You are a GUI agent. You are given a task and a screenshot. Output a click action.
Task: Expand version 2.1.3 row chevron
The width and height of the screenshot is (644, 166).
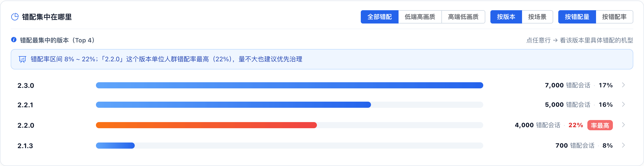[x=623, y=145]
